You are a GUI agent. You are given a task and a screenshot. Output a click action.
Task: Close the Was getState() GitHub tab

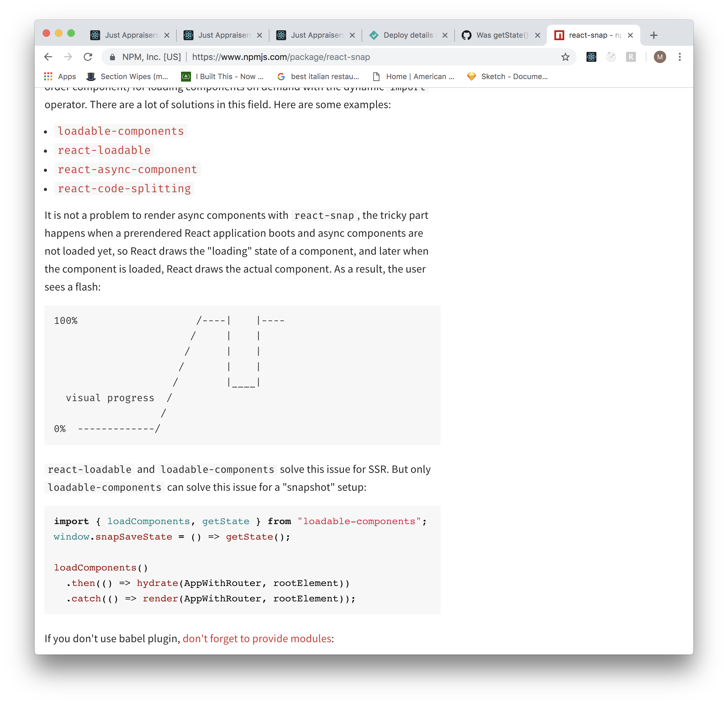click(x=537, y=35)
